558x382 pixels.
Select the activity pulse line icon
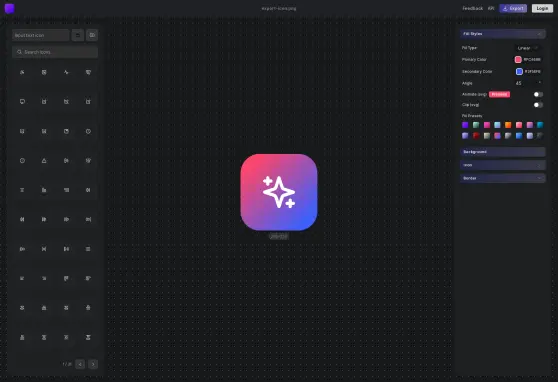point(66,72)
